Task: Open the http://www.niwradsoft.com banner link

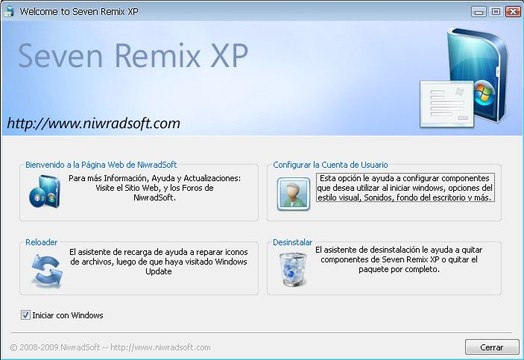Action: [94, 124]
